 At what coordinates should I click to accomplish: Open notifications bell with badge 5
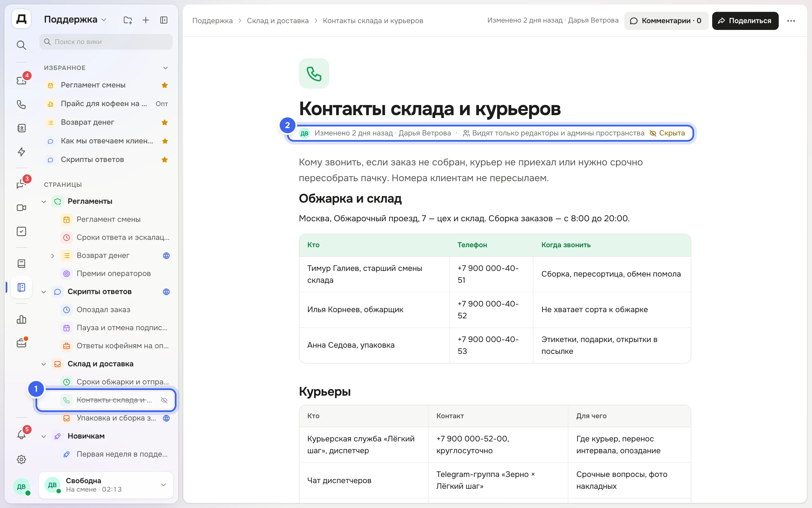pos(21,435)
